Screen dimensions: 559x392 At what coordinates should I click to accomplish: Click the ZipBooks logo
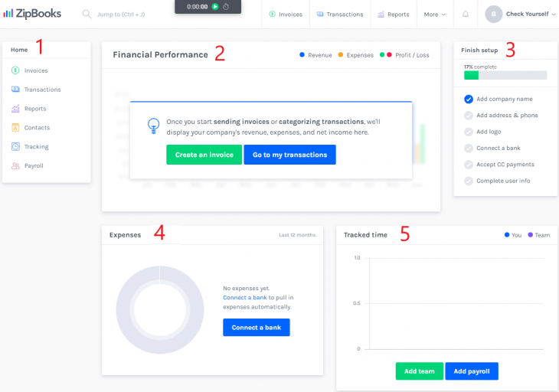coord(32,14)
